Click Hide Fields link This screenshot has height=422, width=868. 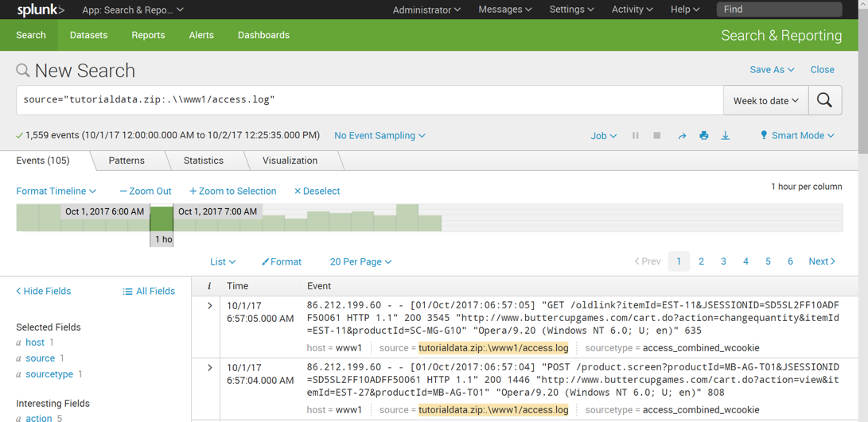coord(43,291)
